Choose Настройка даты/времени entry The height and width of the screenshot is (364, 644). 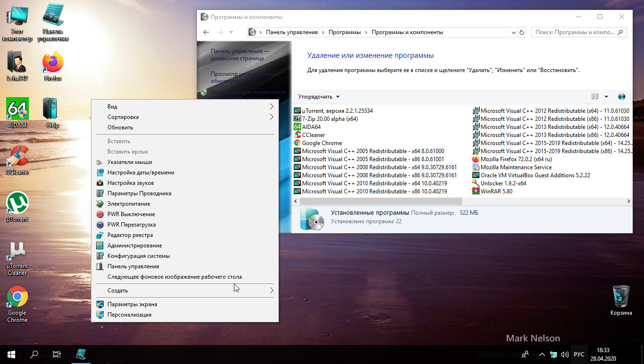click(x=185, y=173)
